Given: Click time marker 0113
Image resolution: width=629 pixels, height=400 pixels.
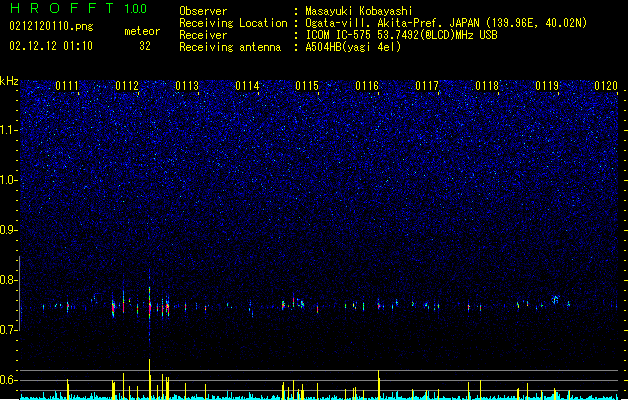Looking at the screenshot, I should coord(187,86).
